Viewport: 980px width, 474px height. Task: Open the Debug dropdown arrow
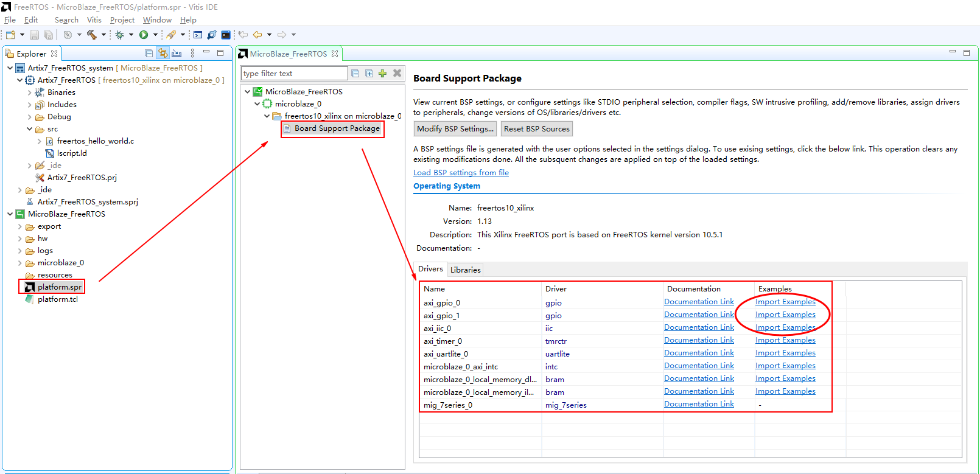click(131, 35)
